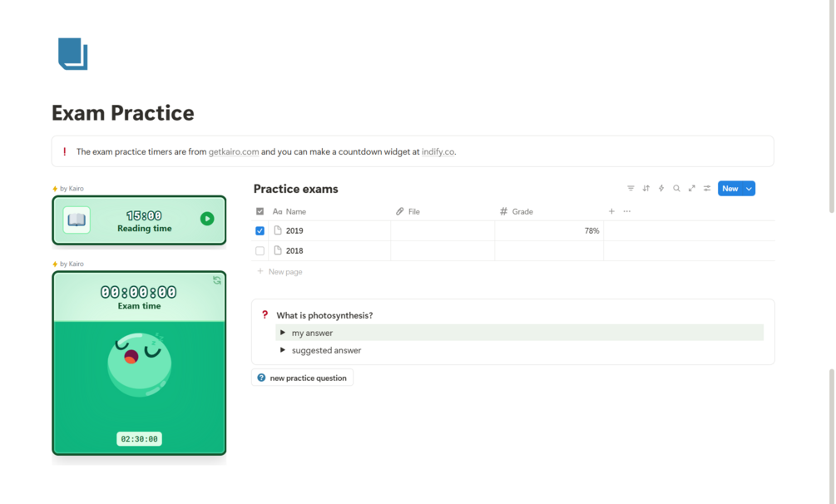Image resolution: width=836 pixels, height=504 pixels.
Task: Click the sort arrows icon
Action: 646,188
